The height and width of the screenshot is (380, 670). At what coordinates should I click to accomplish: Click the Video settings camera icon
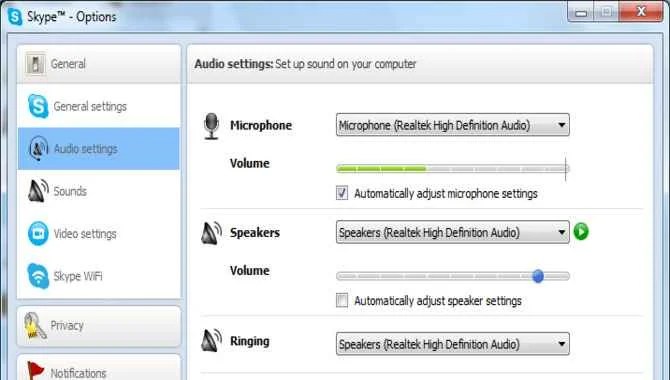coord(38,233)
